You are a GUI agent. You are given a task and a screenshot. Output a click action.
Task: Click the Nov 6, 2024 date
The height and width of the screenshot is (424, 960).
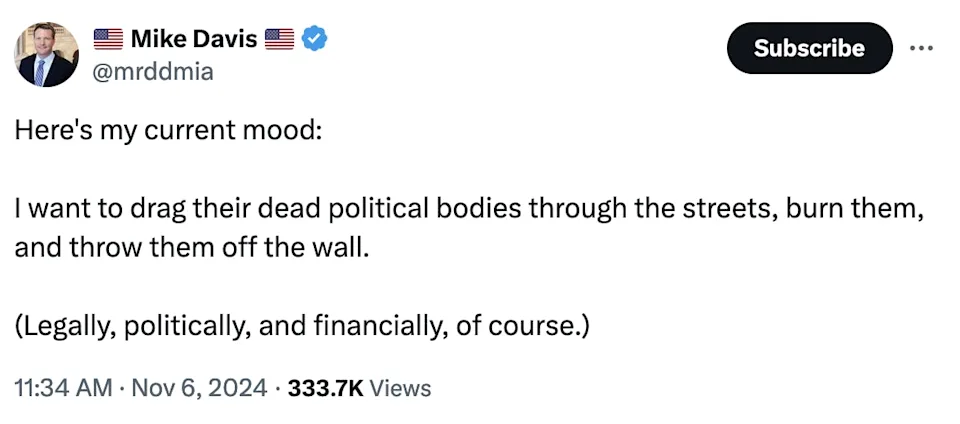tap(198, 387)
